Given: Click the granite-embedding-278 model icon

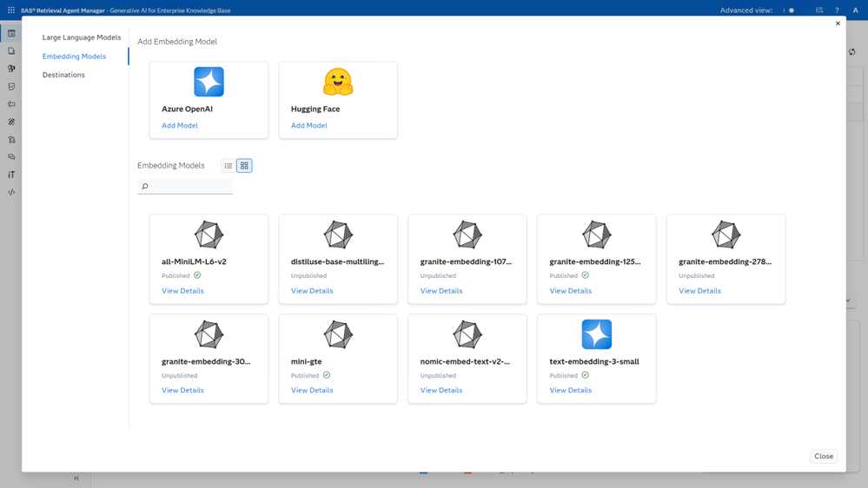Looking at the screenshot, I should 726,234.
